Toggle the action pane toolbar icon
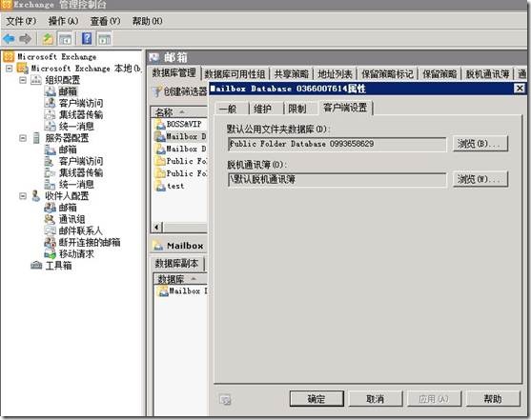This screenshot has height=420, width=531. click(x=104, y=39)
